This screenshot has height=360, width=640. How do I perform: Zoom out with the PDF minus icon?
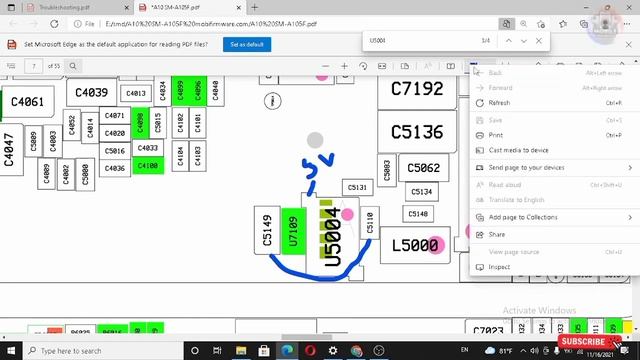click(325, 66)
